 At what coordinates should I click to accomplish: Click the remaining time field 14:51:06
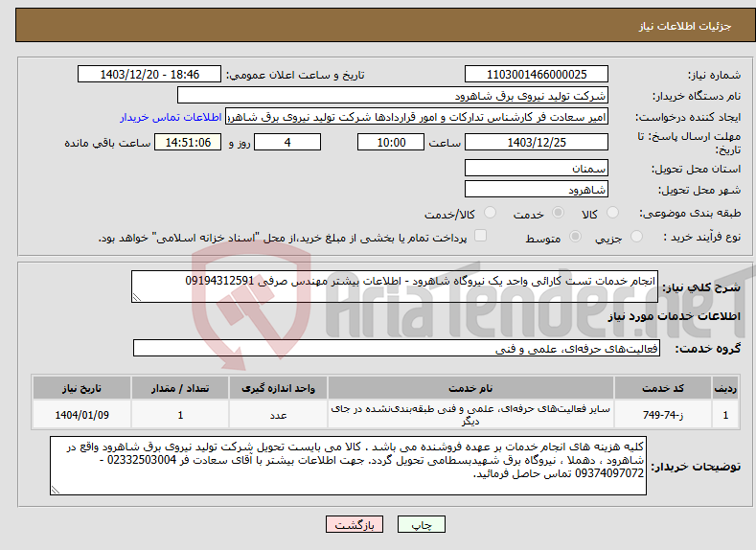pos(188,142)
